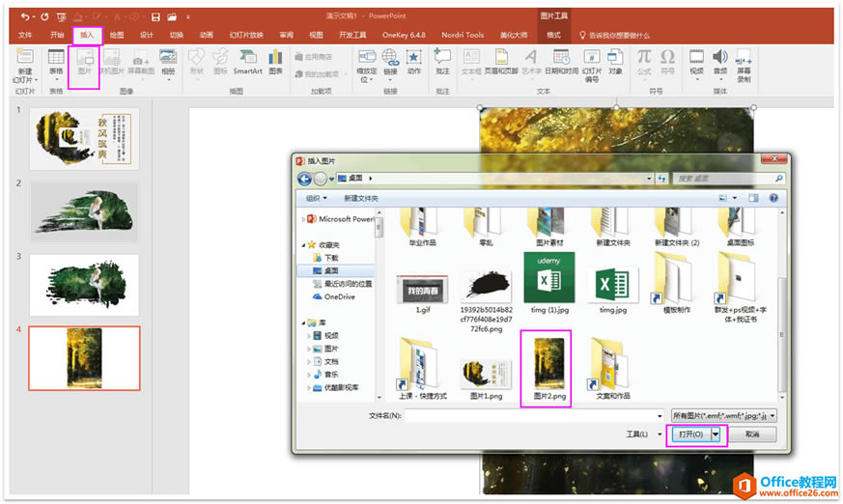The height and width of the screenshot is (504, 843).
Task: Click the refresh icon beside the dialog address bar
Action: 661,179
